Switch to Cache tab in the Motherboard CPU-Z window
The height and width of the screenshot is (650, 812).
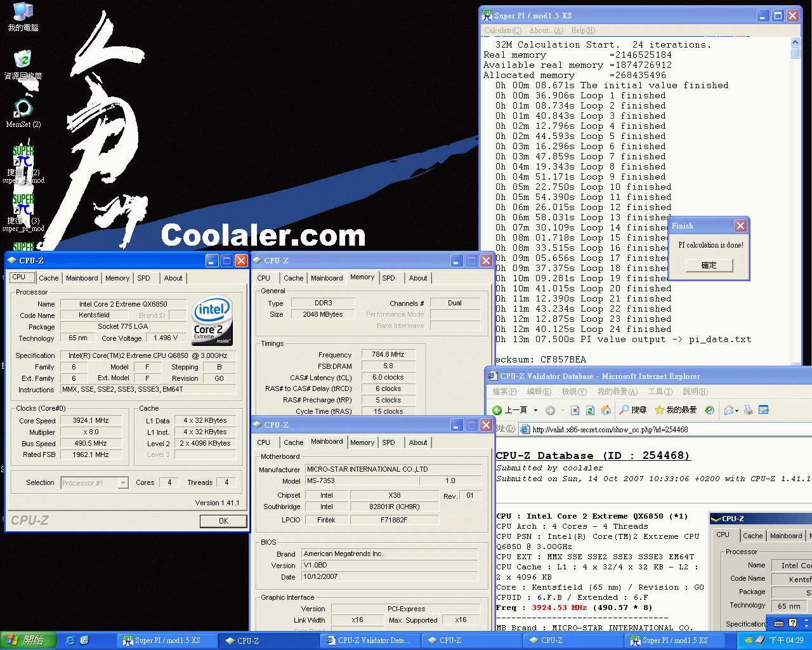[x=293, y=442]
